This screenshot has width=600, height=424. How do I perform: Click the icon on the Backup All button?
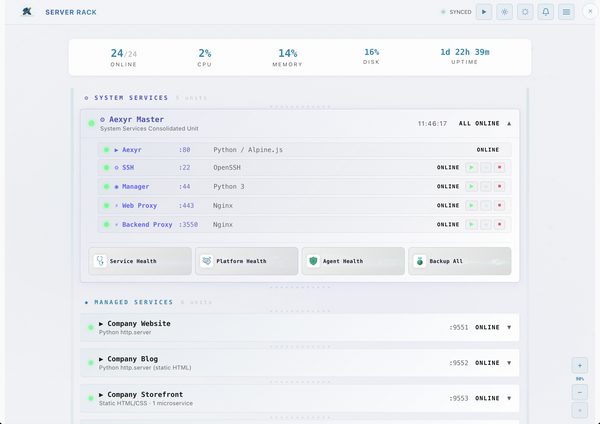pyautogui.click(x=420, y=261)
